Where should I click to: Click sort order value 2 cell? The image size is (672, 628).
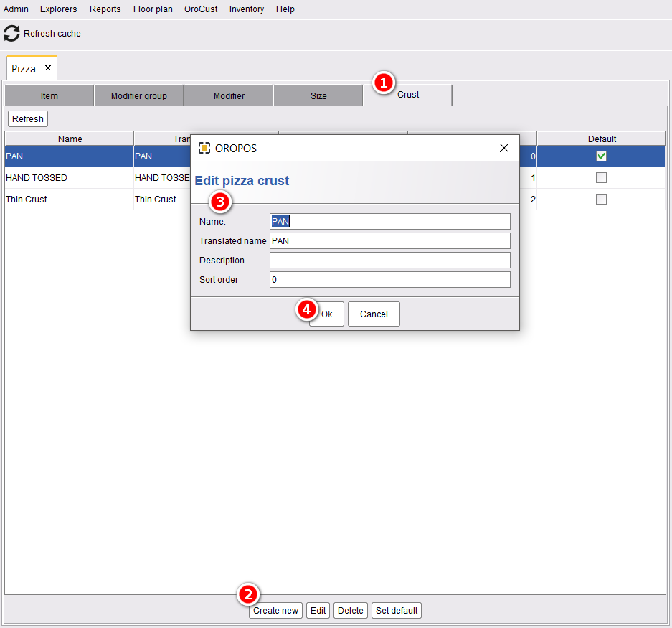pyautogui.click(x=528, y=199)
